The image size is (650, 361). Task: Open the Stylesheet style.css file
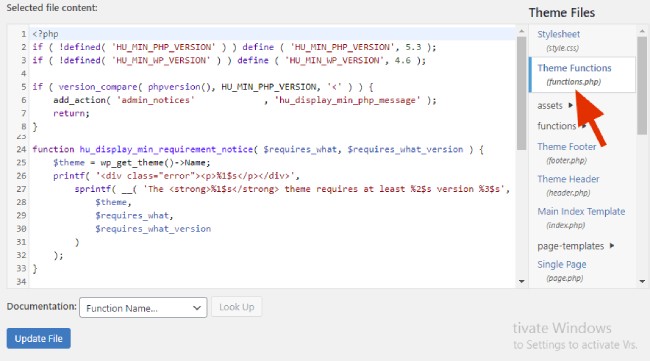click(x=558, y=40)
